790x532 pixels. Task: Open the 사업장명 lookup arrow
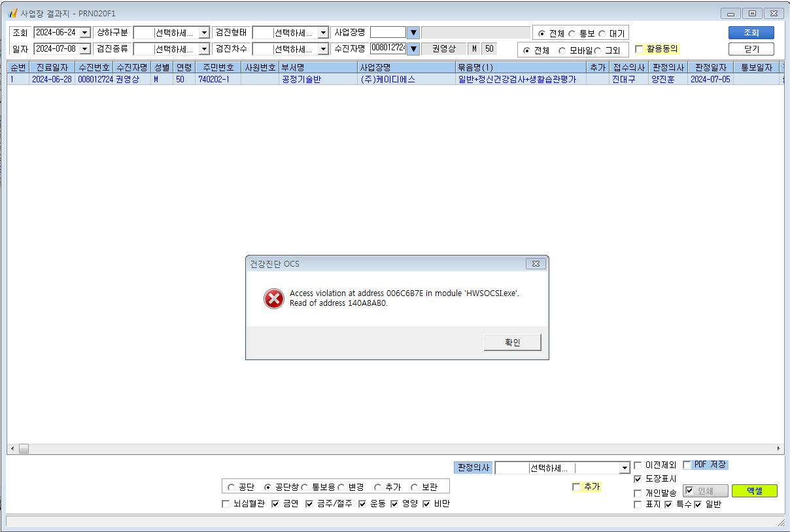tap(413, 33)
